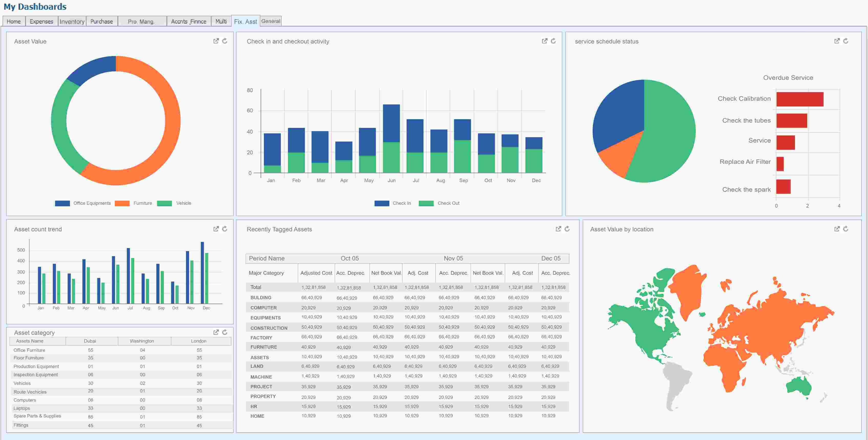Select the Check Calibration overdue bar
This screenshot has height=440, width=868.
coord(800,99)
